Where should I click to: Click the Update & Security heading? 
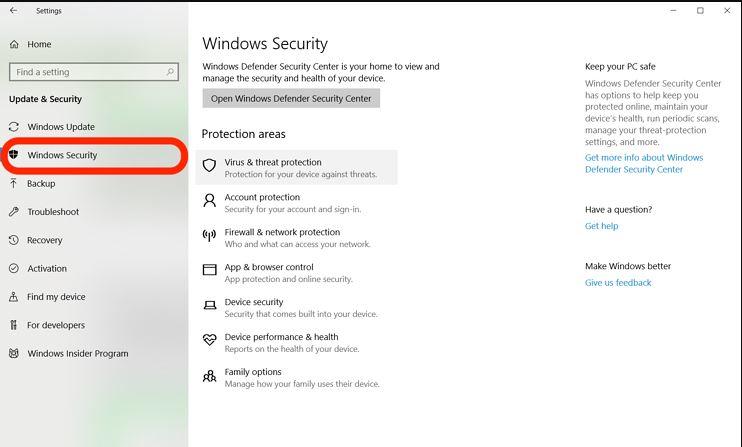[x=45, y=99]
